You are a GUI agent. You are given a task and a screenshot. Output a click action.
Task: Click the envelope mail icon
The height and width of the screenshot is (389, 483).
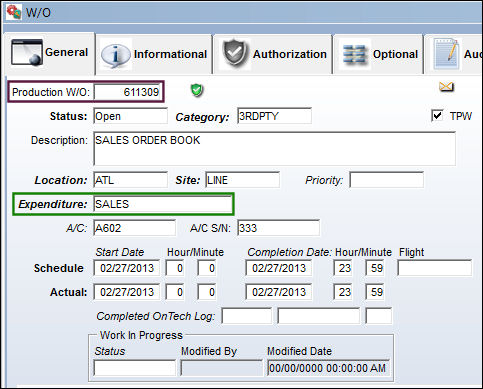tap(446, 87)
